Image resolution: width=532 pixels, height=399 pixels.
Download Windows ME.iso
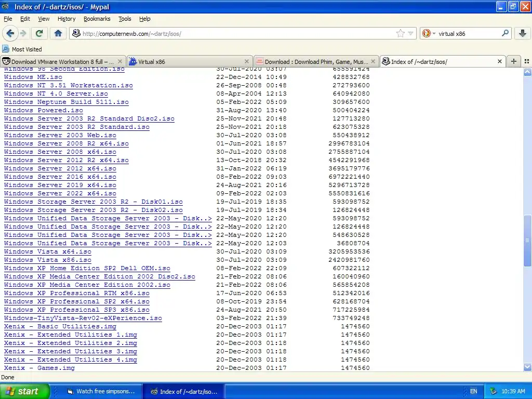click(x=33, y=77)
